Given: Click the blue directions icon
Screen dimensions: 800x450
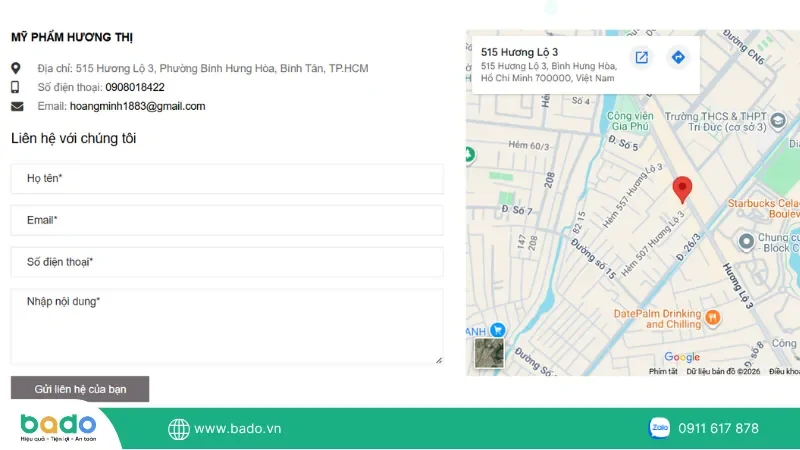Looking at the screenshot, I should pos(678,57).
